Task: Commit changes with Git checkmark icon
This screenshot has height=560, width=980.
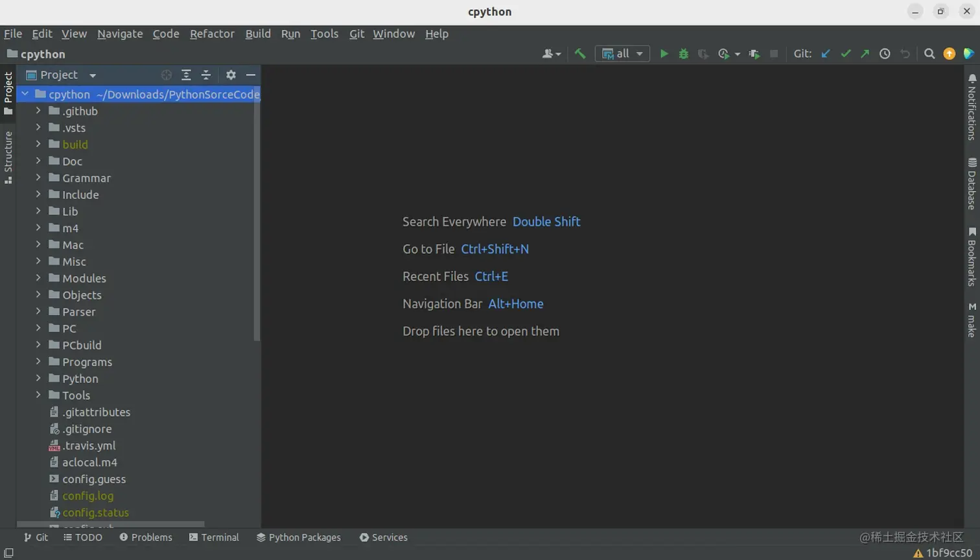Action: pos(845,54)
